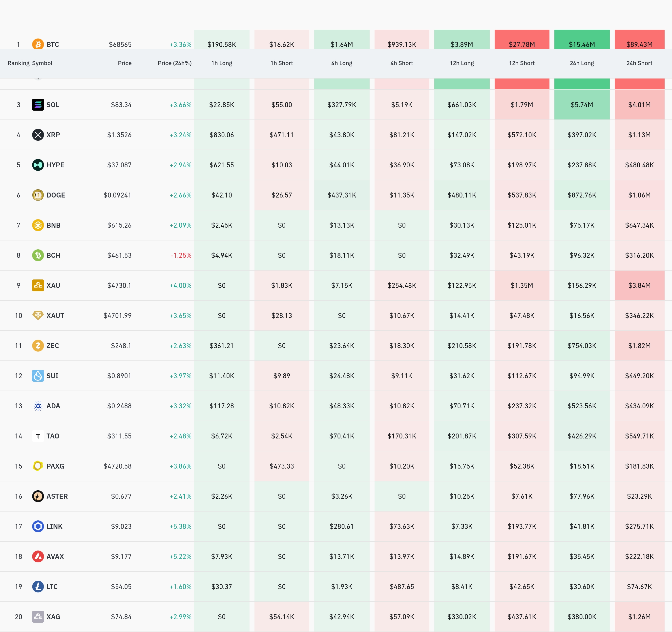The height and width of the screenshot is (632, 672).
Task: Click the XAG silver icon
Action: tap(38, 617)
